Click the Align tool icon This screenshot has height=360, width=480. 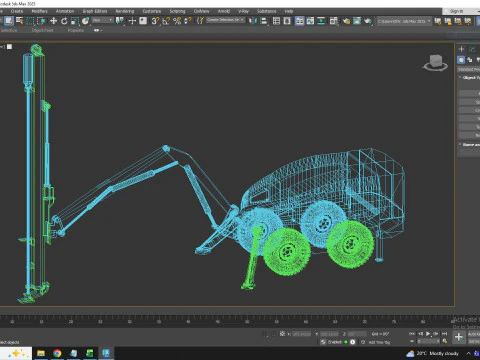click(264, 21)
